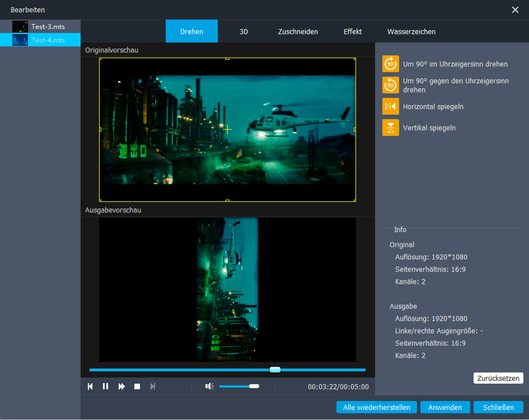
Task: Click the yellow crosshair in original preview
Action: [228, 129]
